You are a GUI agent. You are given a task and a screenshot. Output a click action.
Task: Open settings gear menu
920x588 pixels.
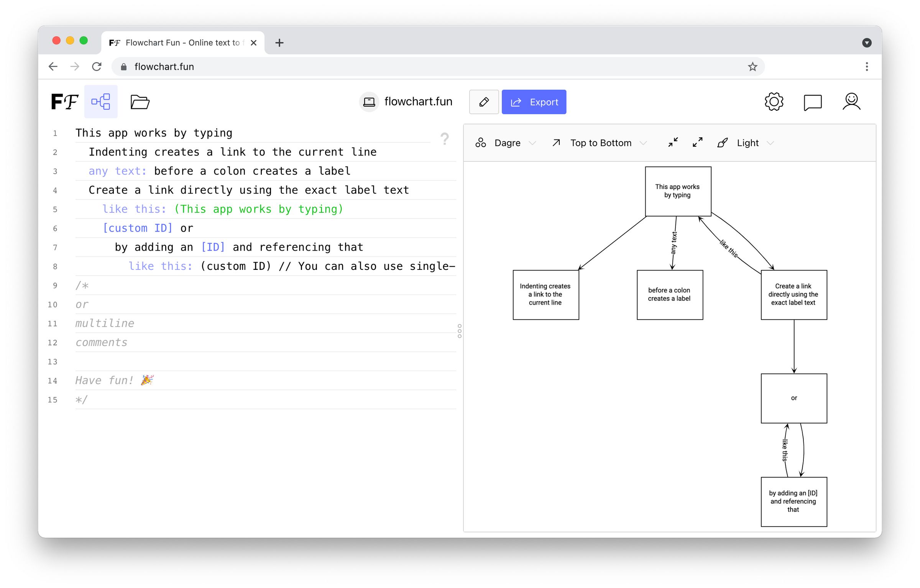(x=774, y=102)
